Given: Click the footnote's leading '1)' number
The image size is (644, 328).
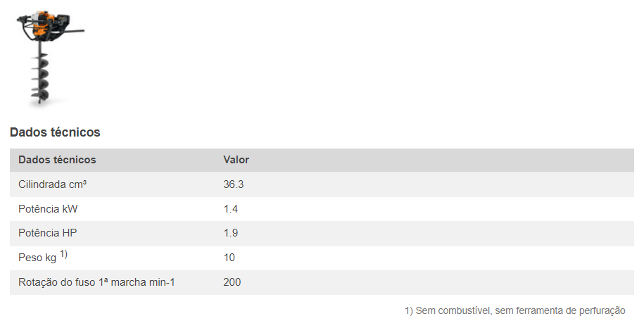Looking at the screenshot, I should tap(409, 310).
